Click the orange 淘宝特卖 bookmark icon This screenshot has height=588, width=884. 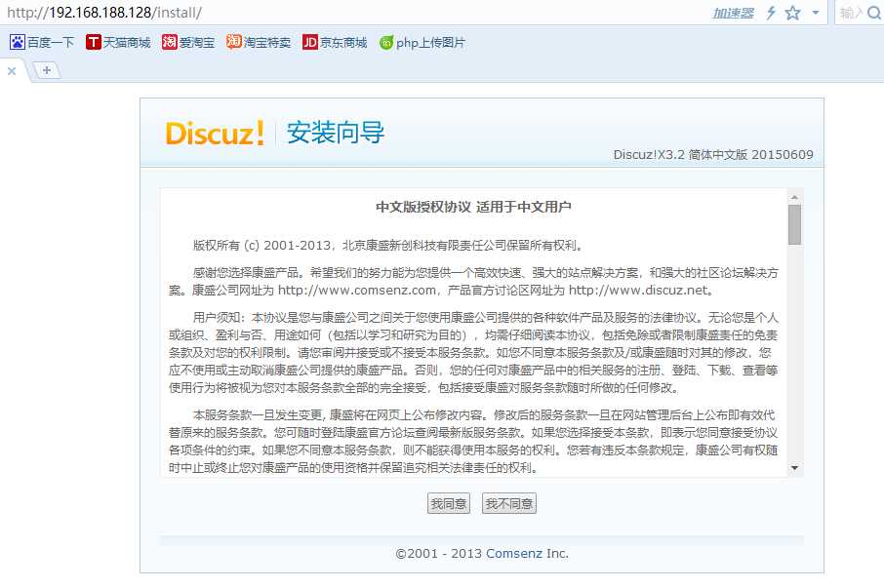pyautogui.click(x=233, y=42)
